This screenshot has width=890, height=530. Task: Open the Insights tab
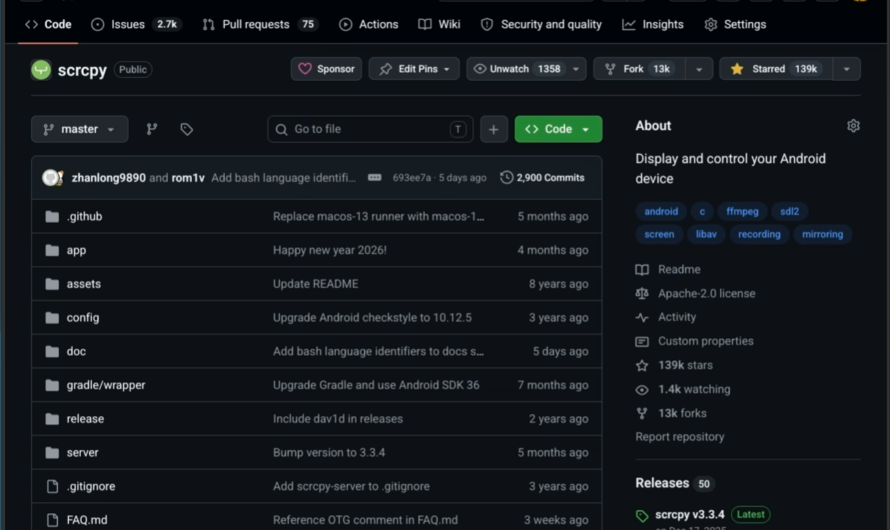[653, 24]
